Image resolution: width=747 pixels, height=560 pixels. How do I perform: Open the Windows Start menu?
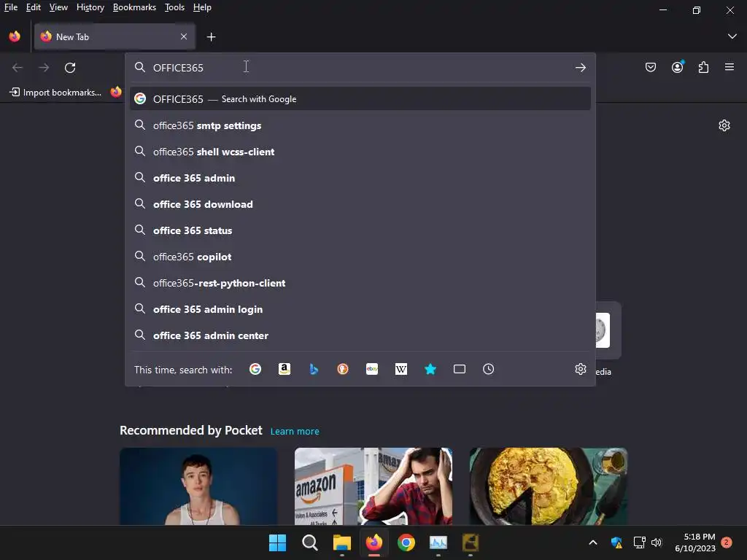[277, 542]
